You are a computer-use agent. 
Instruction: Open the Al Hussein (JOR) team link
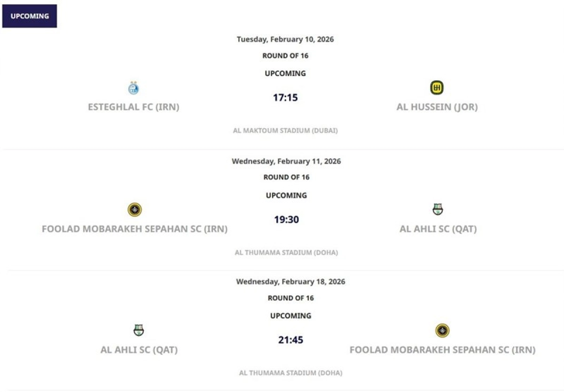(x=437, y=107)
